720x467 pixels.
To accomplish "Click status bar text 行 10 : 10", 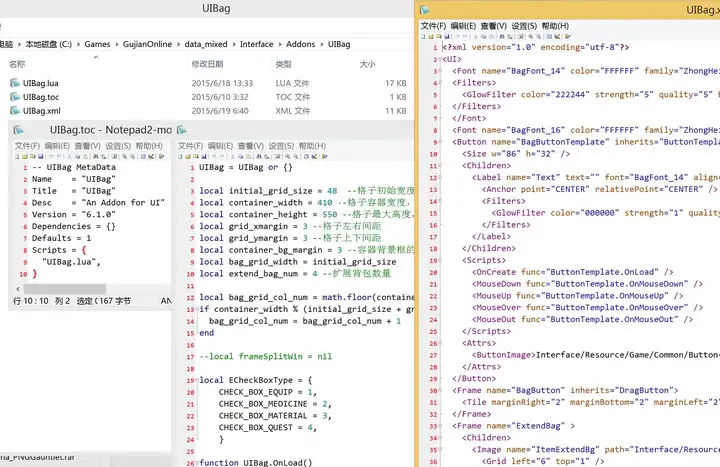I will (x=30, y=301).
